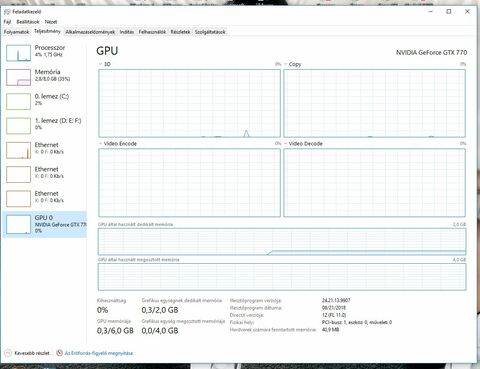The width and height of the screenshot is (480, 369).
Task: Open the Fájl menu
Action: (7, 22)
